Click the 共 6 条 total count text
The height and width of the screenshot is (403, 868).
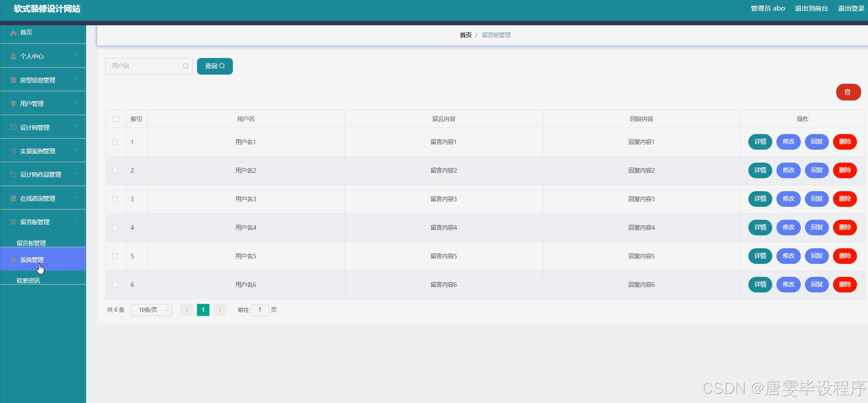coord(116,310)
